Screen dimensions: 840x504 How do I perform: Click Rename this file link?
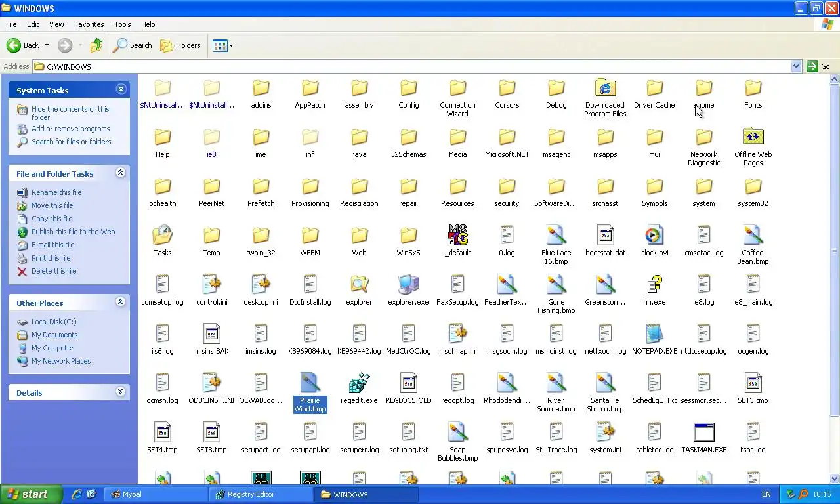[x=56, y=192]
